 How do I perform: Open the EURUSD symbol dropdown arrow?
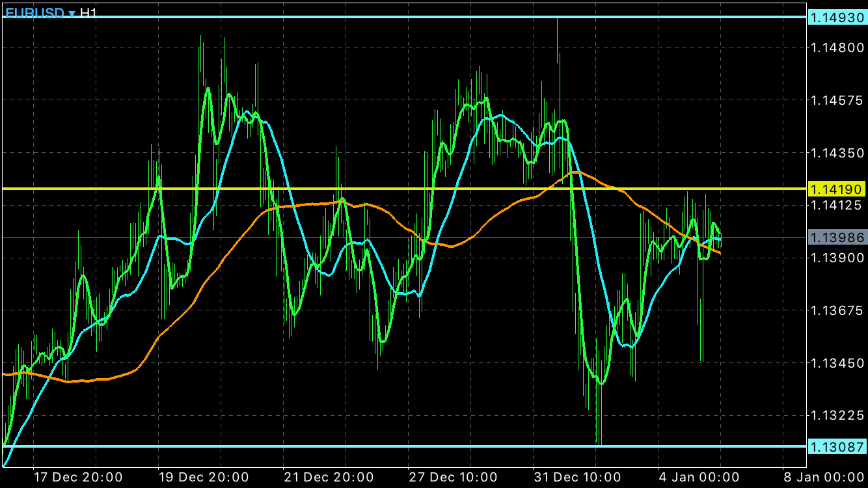(x=72, y=13)
